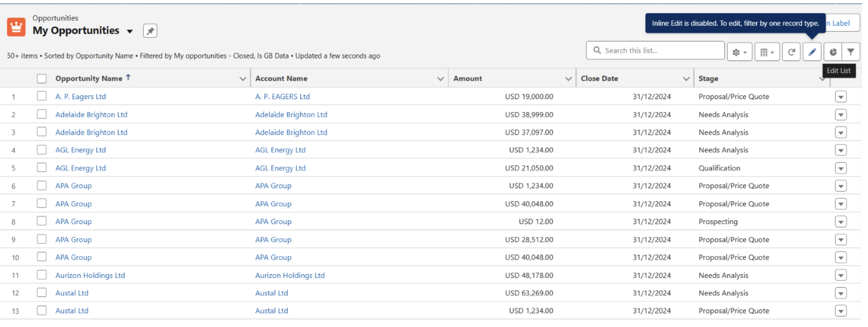Image resolution: width=868 pixels, height=327 pixels.
Task: Click the Edit List pencil icon
Action: pyautogui.click(x=812, y=52)
